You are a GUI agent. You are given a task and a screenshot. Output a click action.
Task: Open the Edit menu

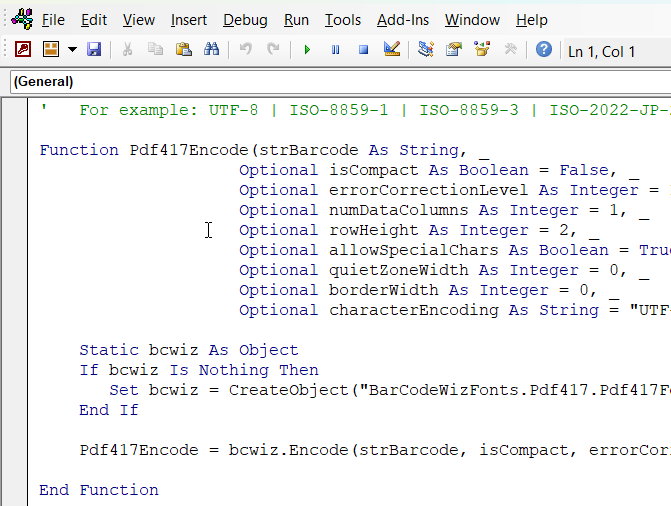tap(94, 20)
